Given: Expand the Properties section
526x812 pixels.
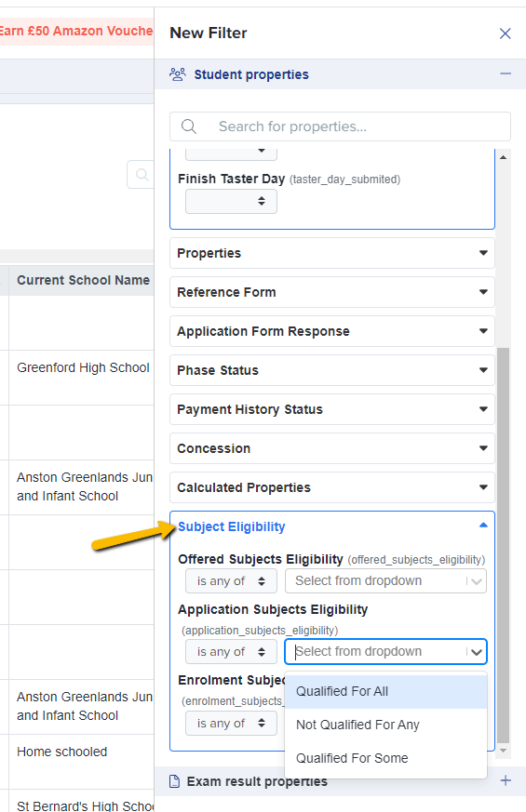Looking at the screenshot, I should [x=332, y=253].
